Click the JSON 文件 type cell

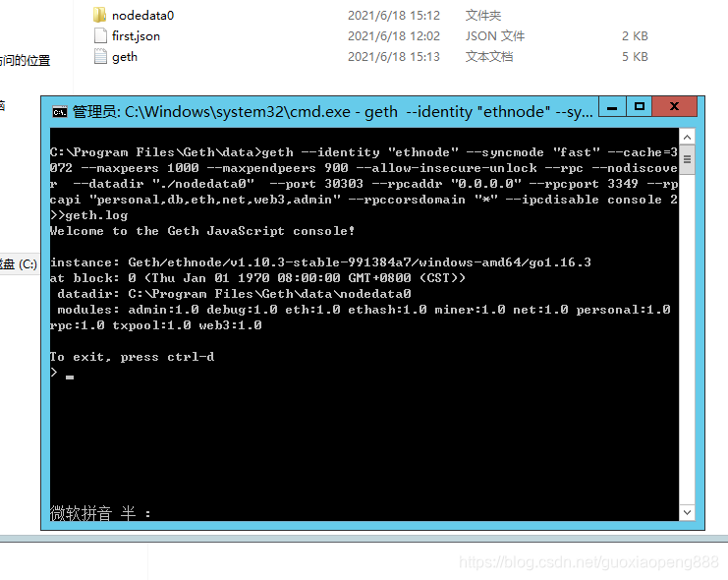point(495,35)
